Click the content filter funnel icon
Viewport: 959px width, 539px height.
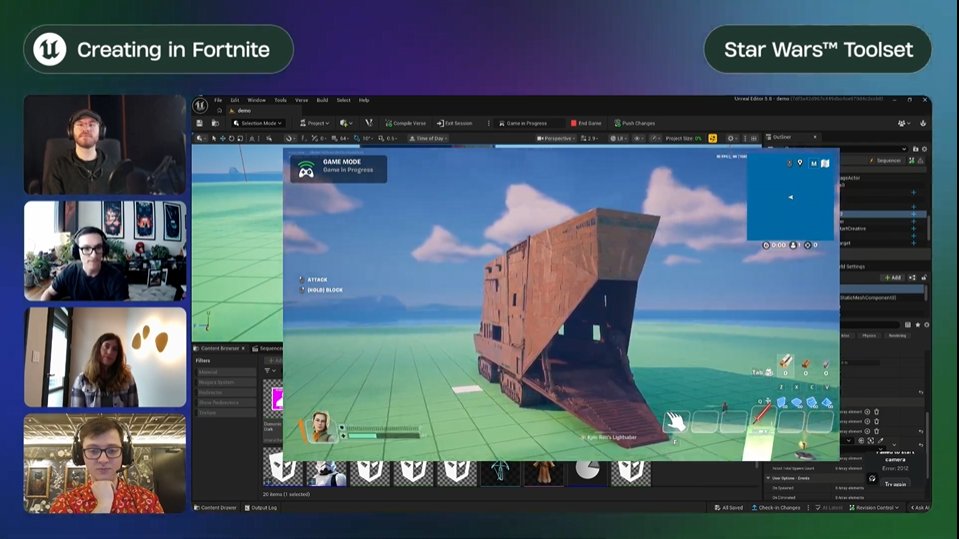(268, 371)
